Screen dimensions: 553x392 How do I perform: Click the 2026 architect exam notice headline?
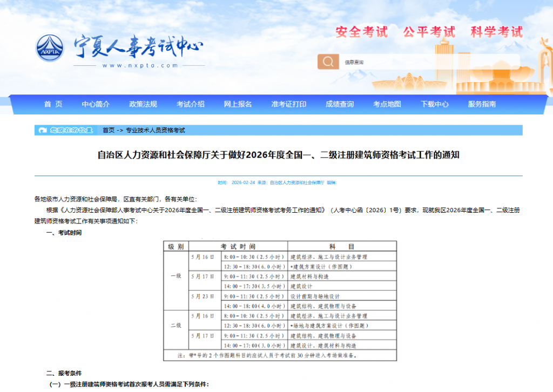278,155
